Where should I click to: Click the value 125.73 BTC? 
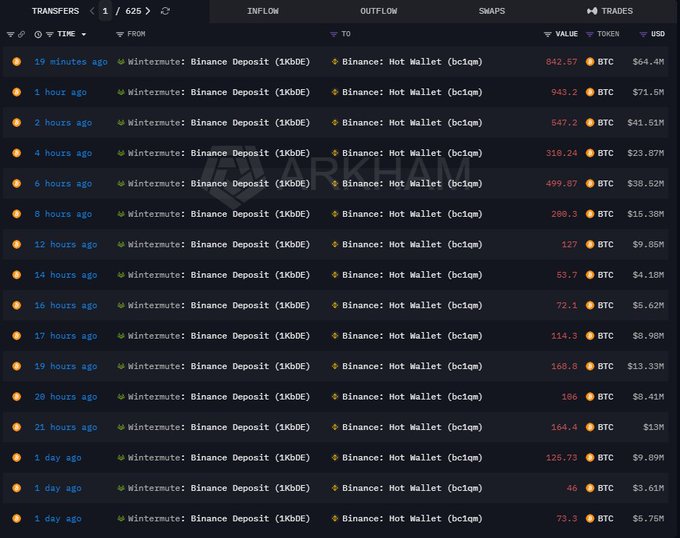(562, 457)
